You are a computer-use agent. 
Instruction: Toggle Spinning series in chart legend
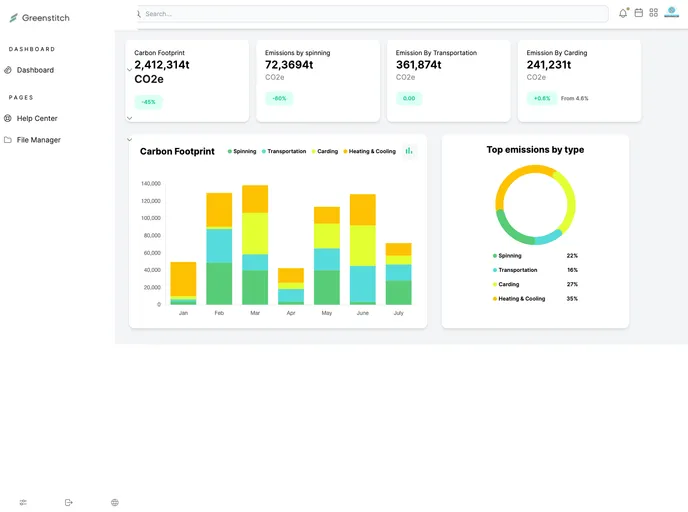[242, 151]
